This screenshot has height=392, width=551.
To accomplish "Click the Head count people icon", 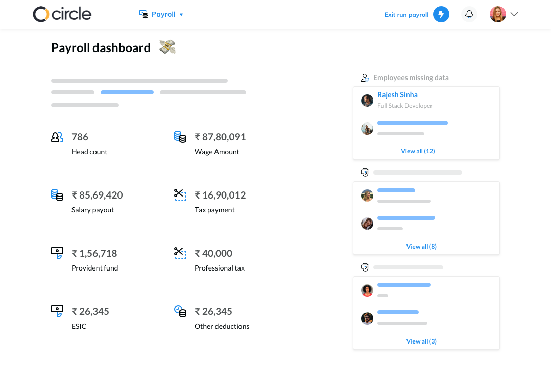I will (57, 137).
